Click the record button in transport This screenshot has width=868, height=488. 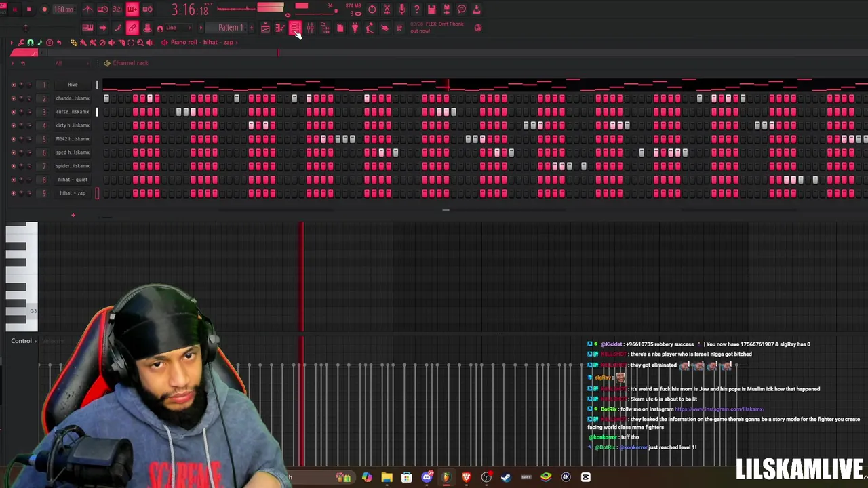[x=44, y=9]
